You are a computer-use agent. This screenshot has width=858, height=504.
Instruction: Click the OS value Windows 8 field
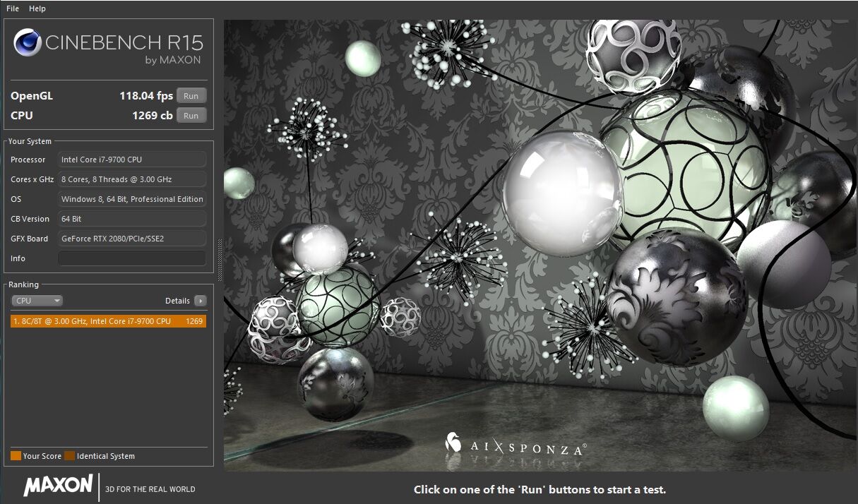point(132,199)
